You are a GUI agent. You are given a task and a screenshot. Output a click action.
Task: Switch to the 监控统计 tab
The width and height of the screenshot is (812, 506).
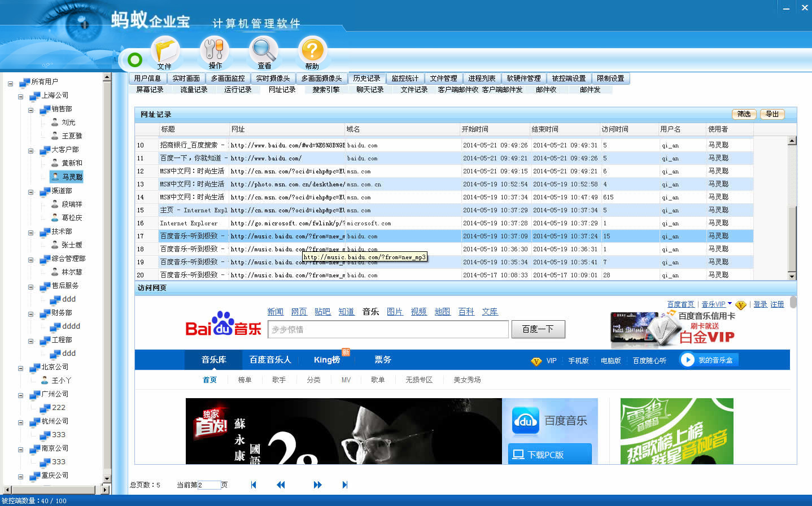[x=405, y=78]
